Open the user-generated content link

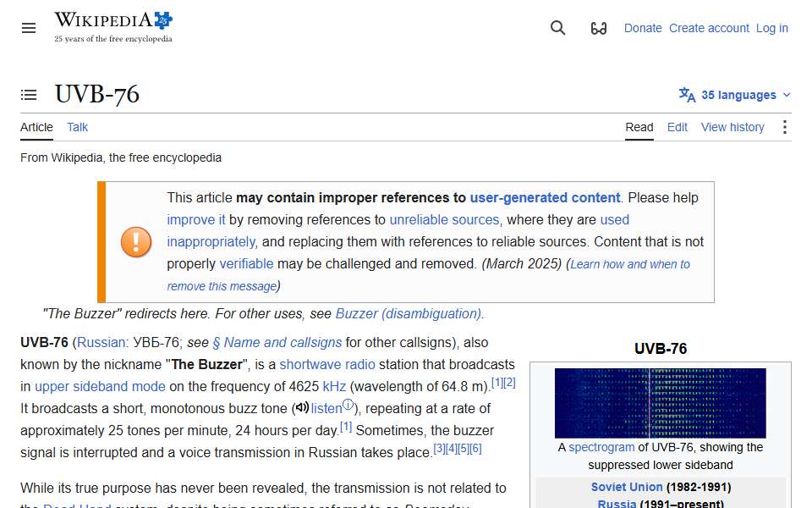pyautogui.click(x=545, y=197)
